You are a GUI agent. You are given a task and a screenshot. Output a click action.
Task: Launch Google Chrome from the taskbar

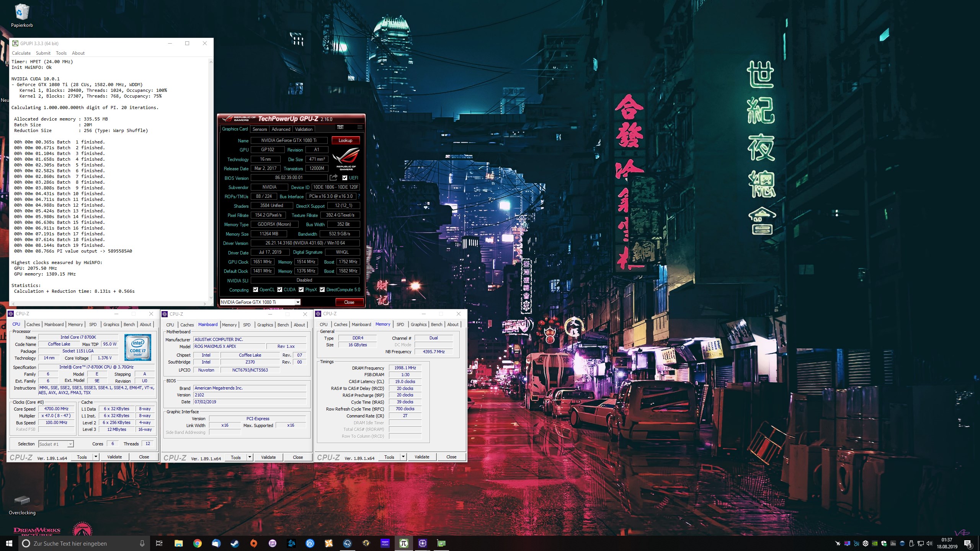(x=197, y=543)
